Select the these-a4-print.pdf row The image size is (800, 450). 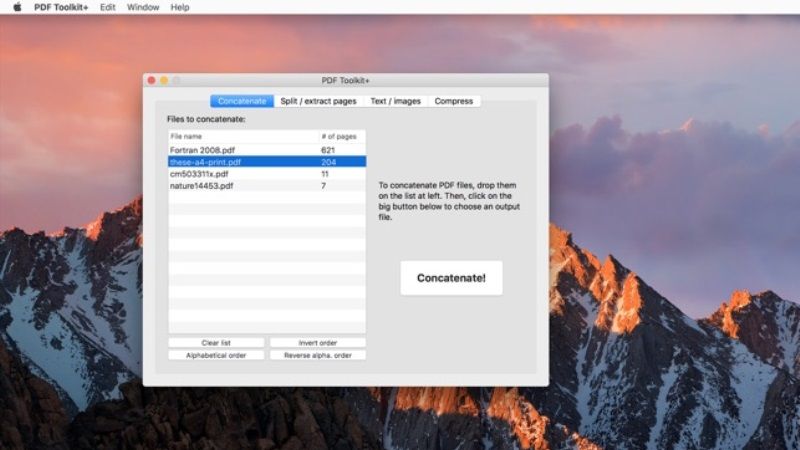click(267, 162)
